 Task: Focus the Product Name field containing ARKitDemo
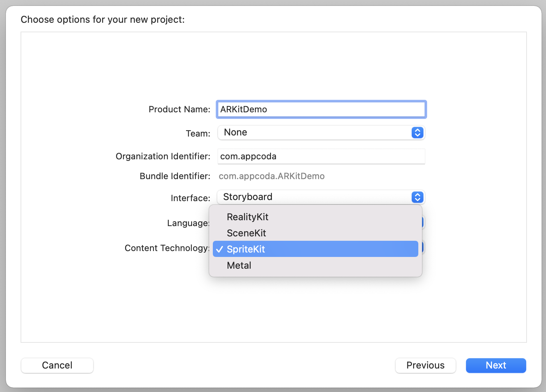[x=321, y=109]
